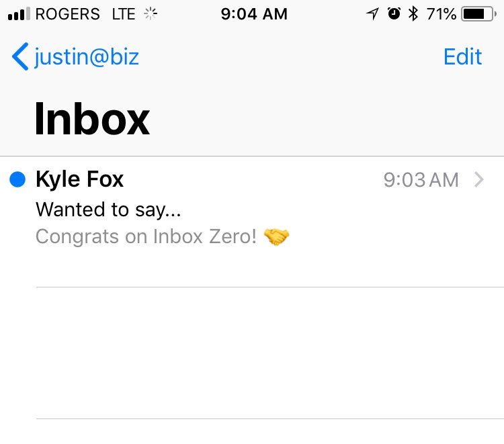
Task: Tap the back chevron arrow
Action: (x=20, y=57)
